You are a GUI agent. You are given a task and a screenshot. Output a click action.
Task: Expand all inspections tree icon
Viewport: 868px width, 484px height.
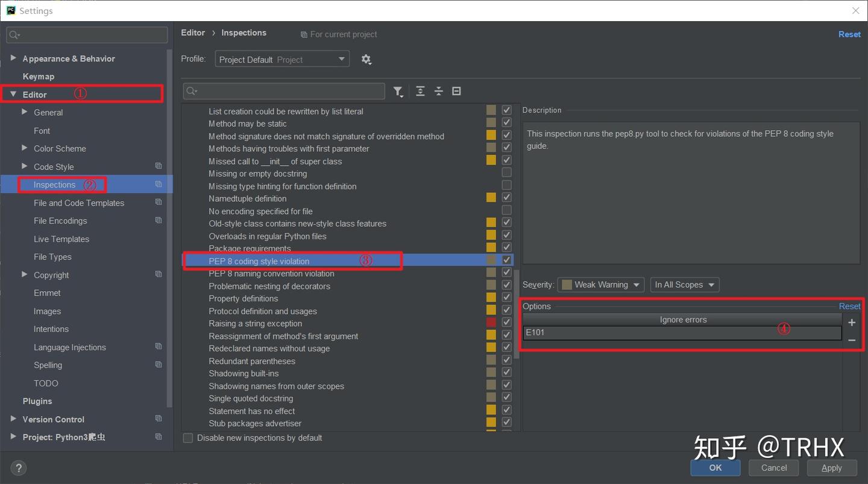(420, 91)
